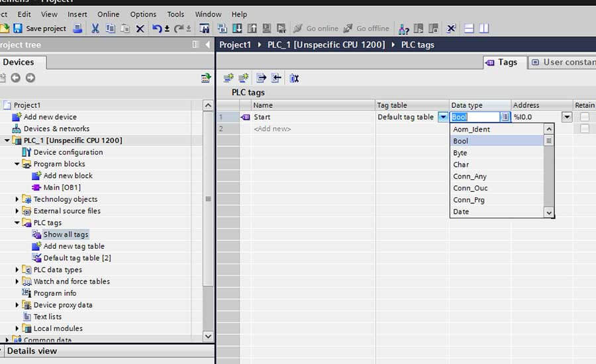
Task: Click the Redo arrow icon
Action: [179, 28]
